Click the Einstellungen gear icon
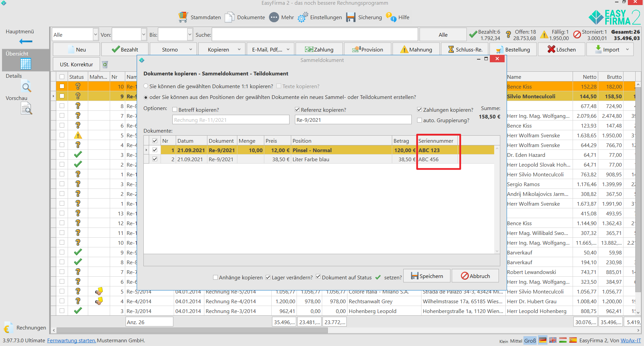Image resolution: width=644 pixels, height=346 pixels. click(x=303, y=17)
